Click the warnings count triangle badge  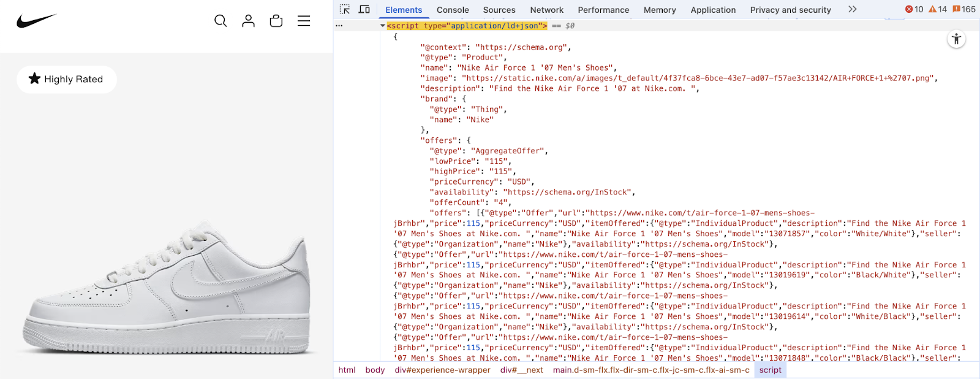click(x=937, y=9)
